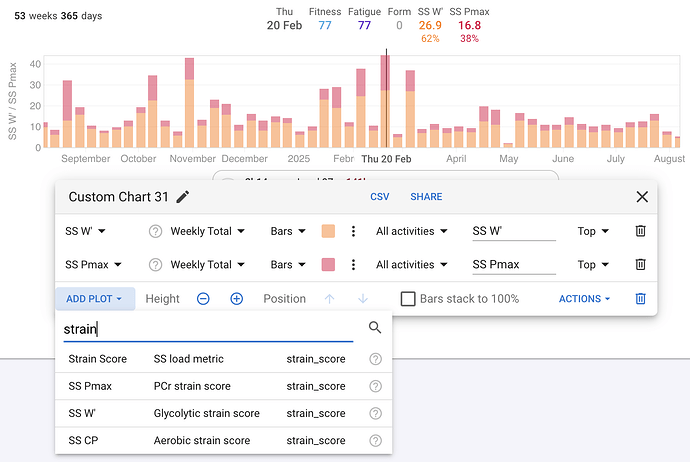The height and width of the screenshot is (462, 690).
Task: Click the SS Pmax label text field
Action: tap(513, 265)
